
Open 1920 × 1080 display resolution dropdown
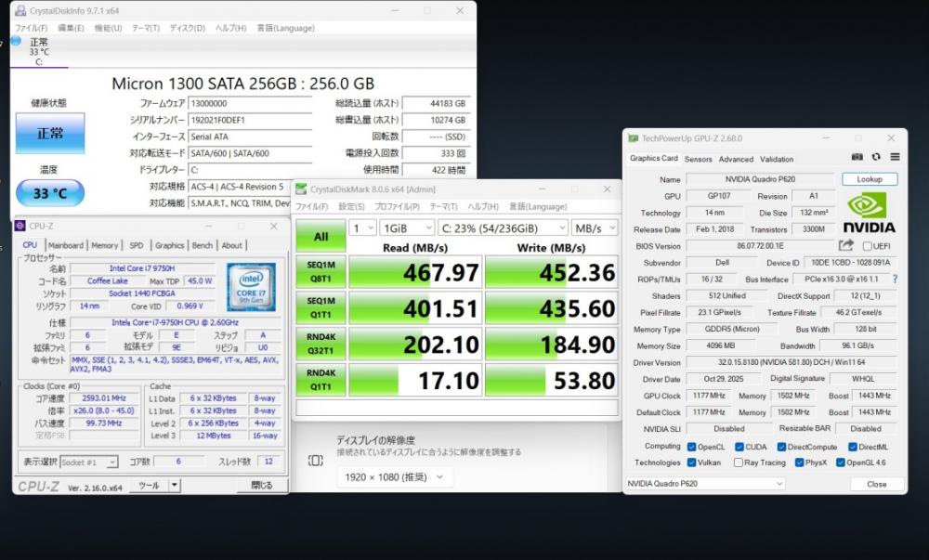pos(395,477)
